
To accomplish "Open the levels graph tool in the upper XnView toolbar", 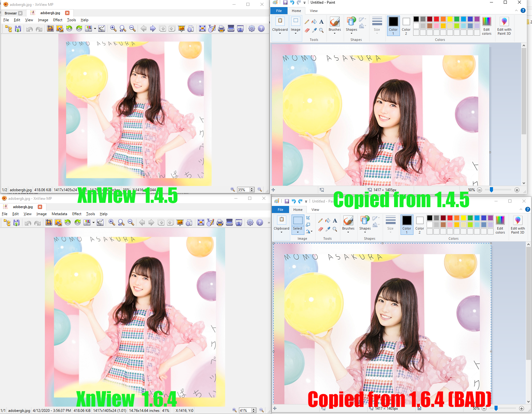I will [x=102, y=29].
